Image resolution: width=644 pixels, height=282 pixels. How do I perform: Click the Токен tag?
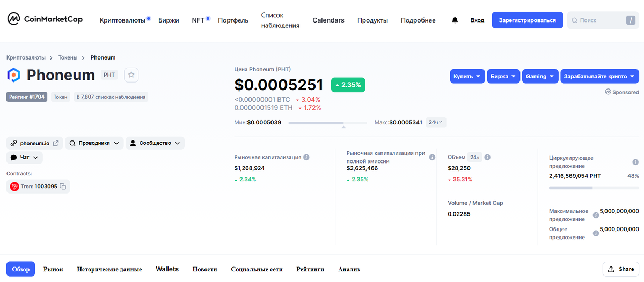[x=61, y=97]
